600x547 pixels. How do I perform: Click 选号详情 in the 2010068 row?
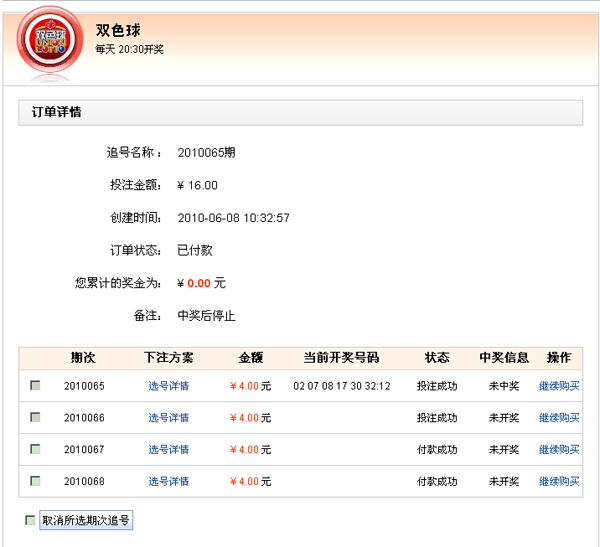[169, 482]
